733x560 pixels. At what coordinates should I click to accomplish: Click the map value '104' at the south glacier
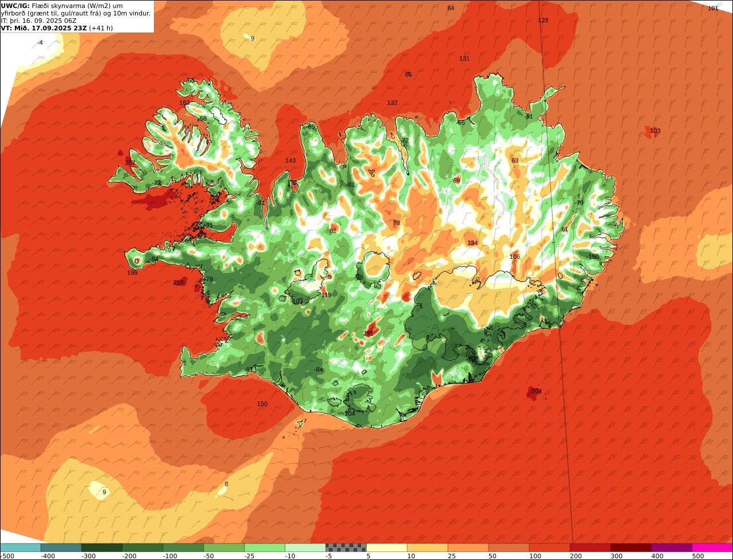pos(349,413)
